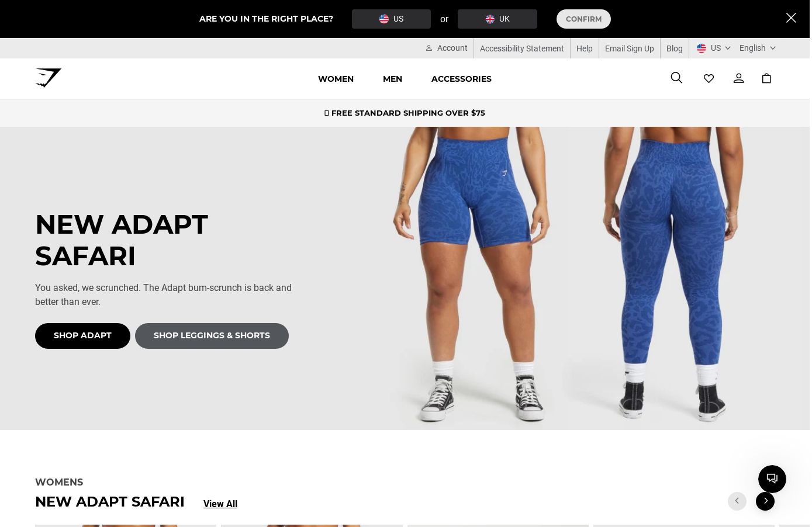Expand the US country dropdown
The height and width of the screenshot is (527, 812).
[713, 48]
